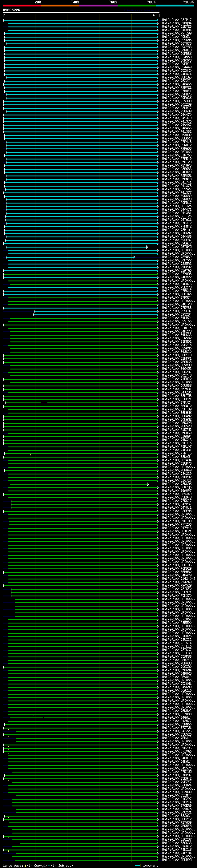197x868 pixels.
Task: Select hit label UniRef100_P47943
Action: [x=176, y=528]
